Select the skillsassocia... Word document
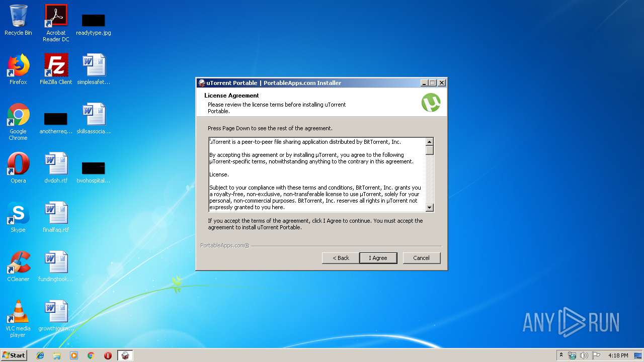644x362 pixels. coord(94,119)
